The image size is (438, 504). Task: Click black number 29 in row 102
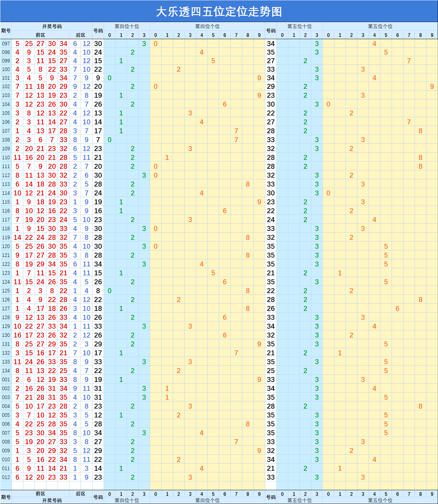point(271,86)
